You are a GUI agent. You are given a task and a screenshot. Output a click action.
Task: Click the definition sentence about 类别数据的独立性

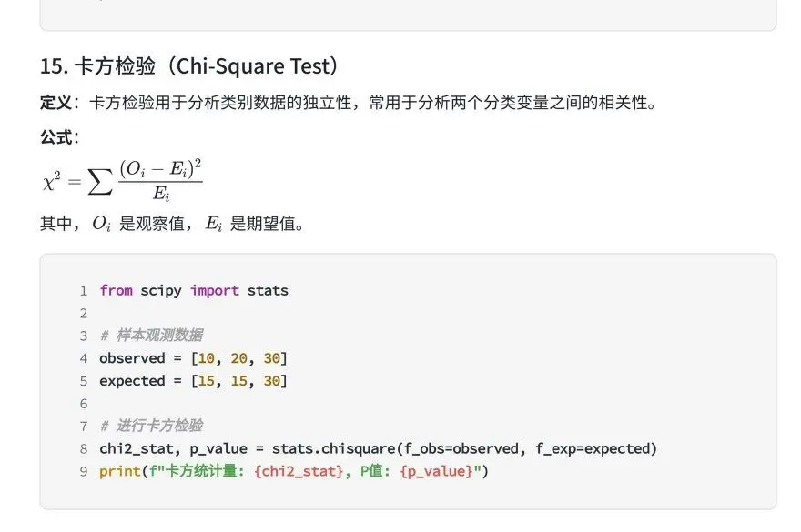coord(382,103)
